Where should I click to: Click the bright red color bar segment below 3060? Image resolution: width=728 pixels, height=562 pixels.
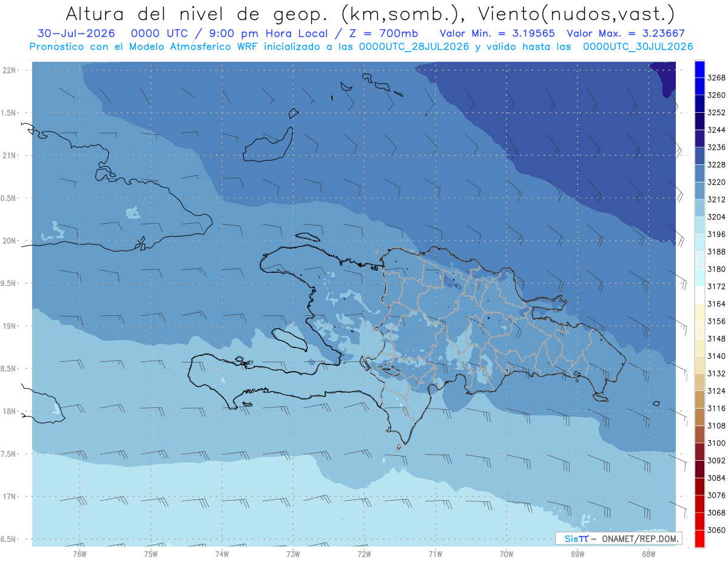click(699, 538)
